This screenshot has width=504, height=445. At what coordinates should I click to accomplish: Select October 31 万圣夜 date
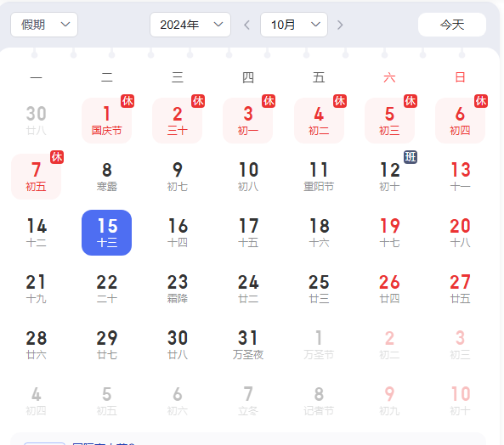[x=248, y=345]
